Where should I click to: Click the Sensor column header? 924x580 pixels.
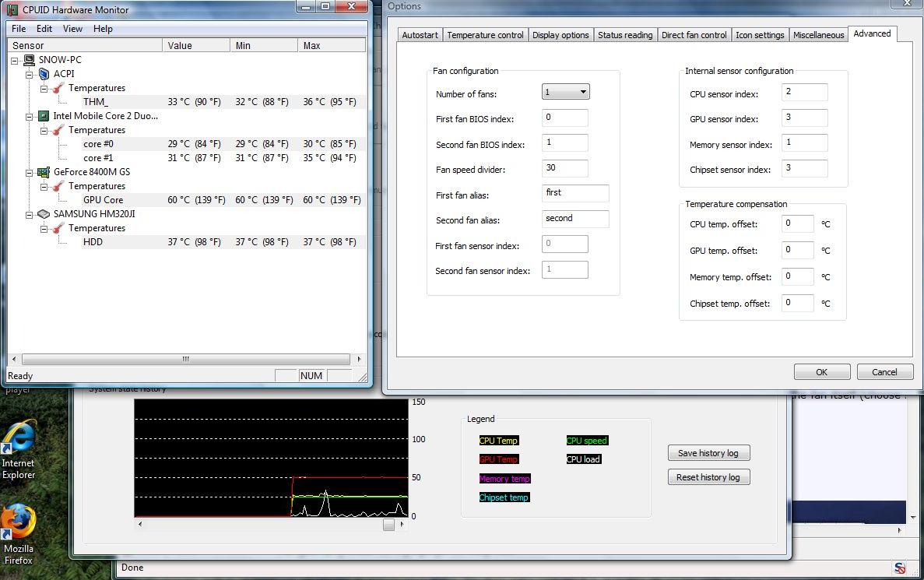point(85,45)
